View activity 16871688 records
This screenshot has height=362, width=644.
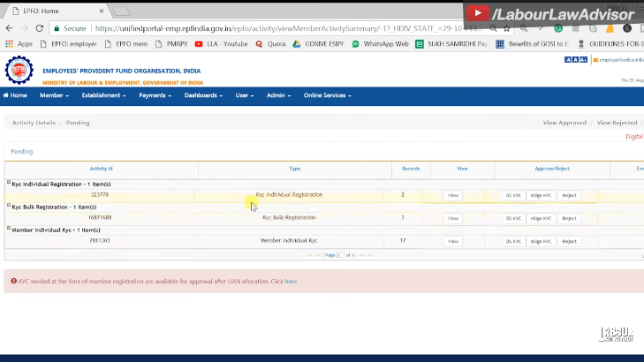[x=452, y=218]
